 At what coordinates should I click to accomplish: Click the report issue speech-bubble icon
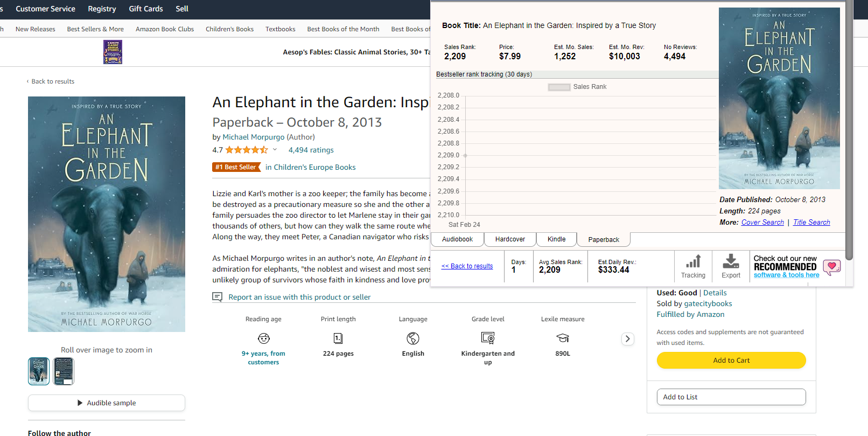[x=217, y=297]
